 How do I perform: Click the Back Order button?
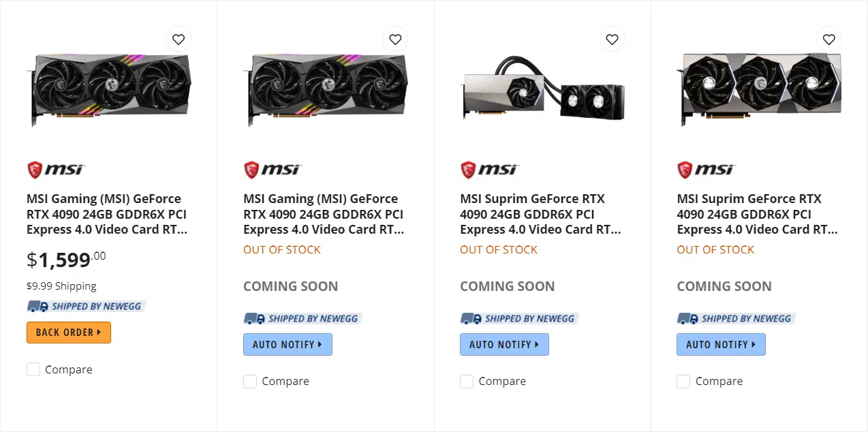click(69, 333)
